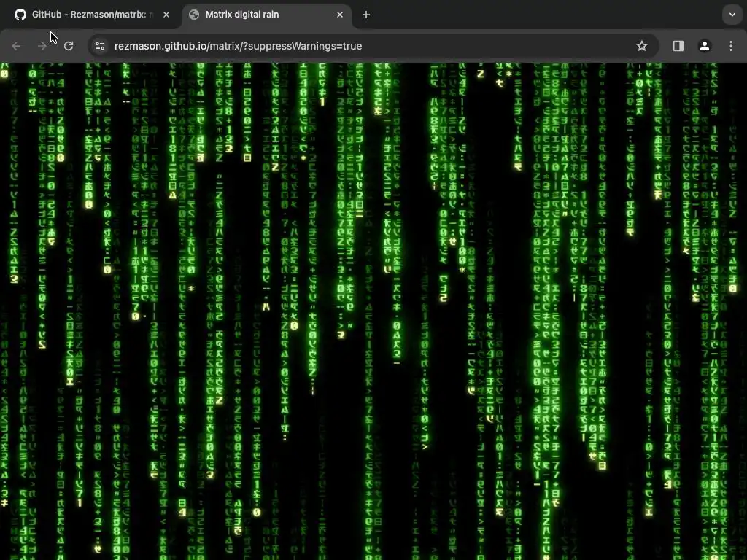Go forward to next page
This screenshot has width=747, height=560.
42,46
